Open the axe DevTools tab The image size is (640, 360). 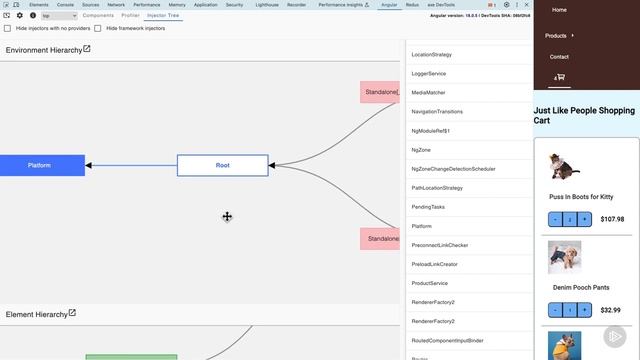click(441, 5)
